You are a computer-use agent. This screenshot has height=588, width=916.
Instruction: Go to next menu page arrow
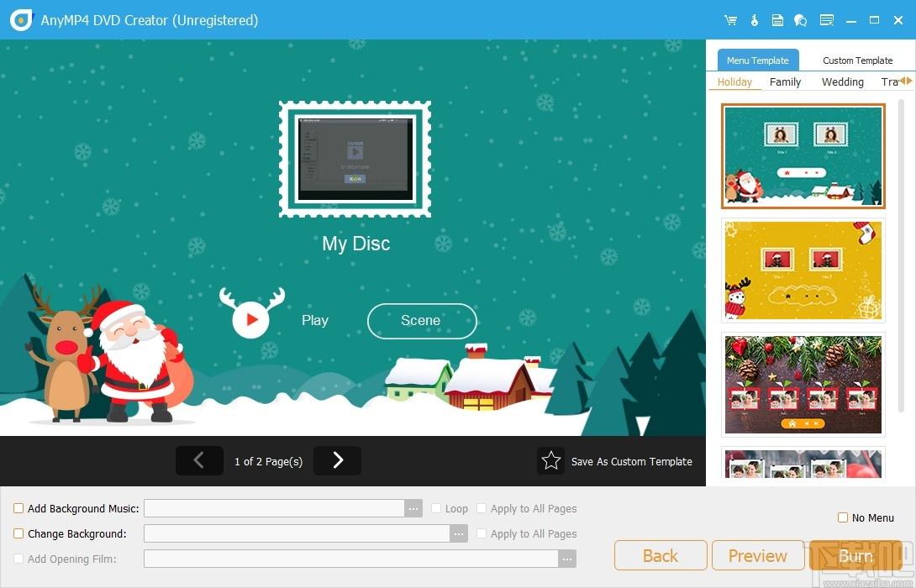point(337,460)
